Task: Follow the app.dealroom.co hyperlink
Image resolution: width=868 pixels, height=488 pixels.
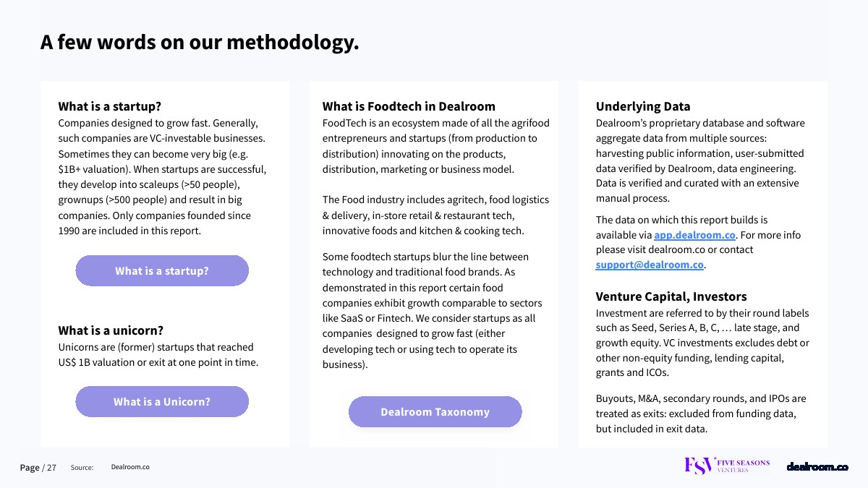Action: coord(694,235)
